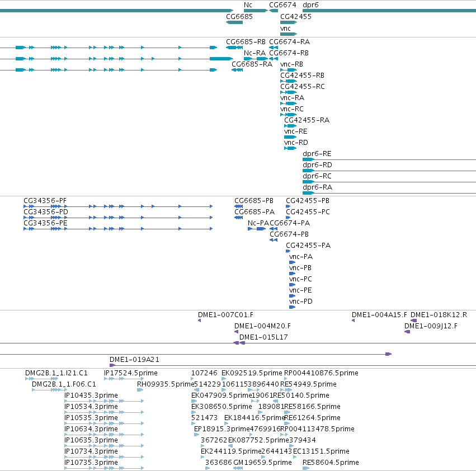Select the CG6674-RB transcript label
This screenshot has height=471, width=476.
[x=289, y=53]
